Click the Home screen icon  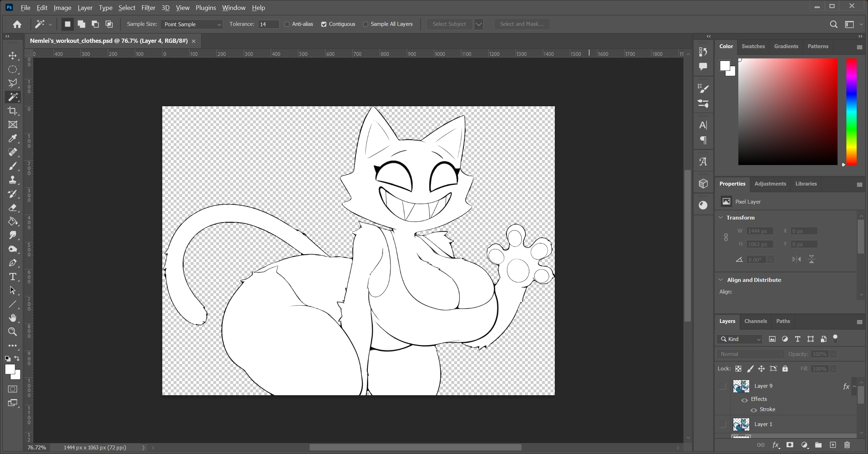pos(17,24)
